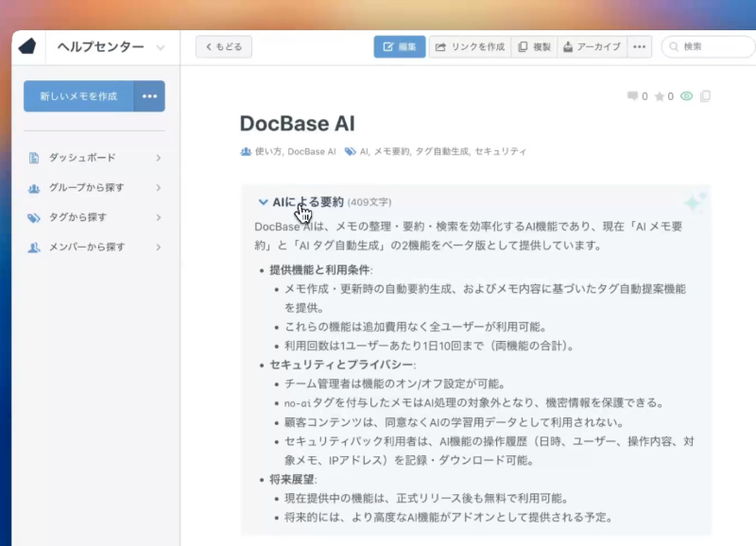Click the グループから探す group icon
This screenshot has width=756, height=546.
[34, 188]
